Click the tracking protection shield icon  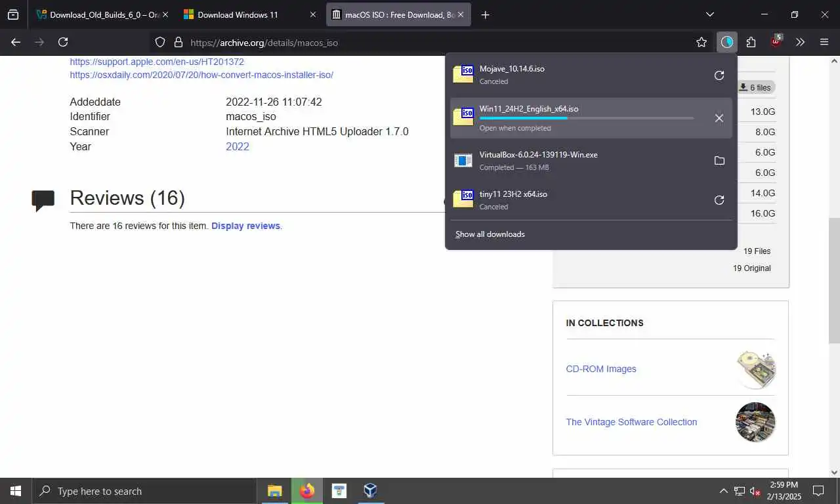click(x=159, y=42)
